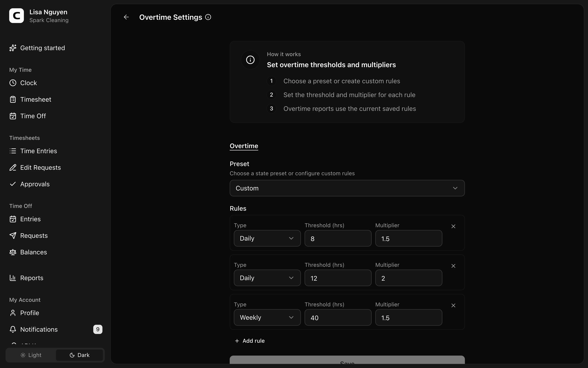
Task: Open Edit Requests in sidebar
Action: tap(41, 167)
